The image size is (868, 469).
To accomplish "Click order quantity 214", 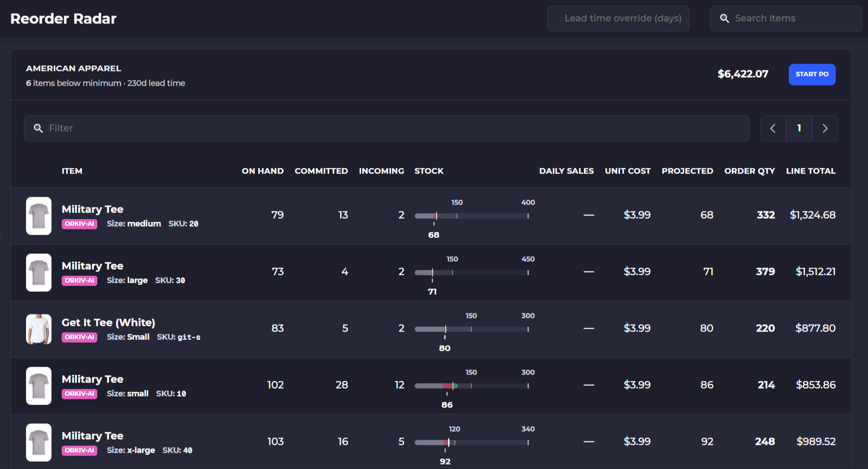I will coord(766,385).
